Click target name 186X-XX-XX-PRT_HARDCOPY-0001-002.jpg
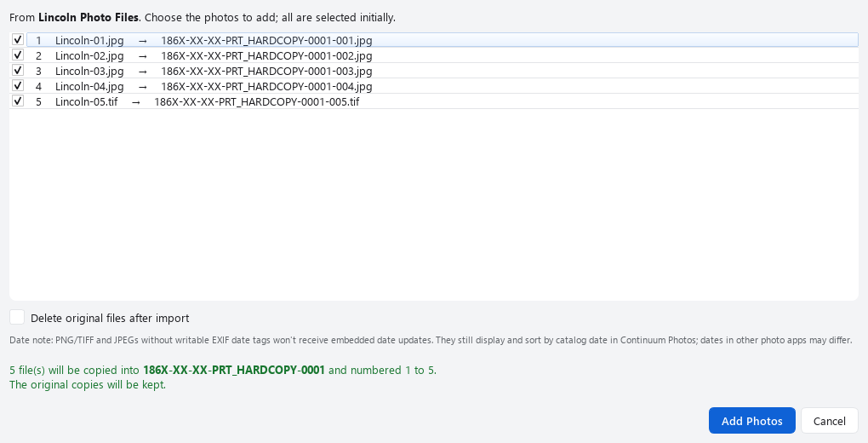868x443 pixels. 266,56
